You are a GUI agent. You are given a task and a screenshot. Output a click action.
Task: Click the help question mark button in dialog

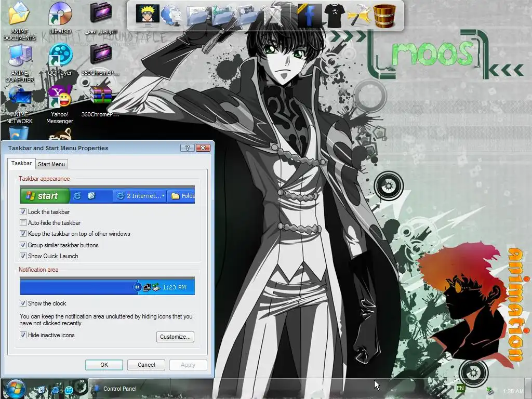pos(187,148)
